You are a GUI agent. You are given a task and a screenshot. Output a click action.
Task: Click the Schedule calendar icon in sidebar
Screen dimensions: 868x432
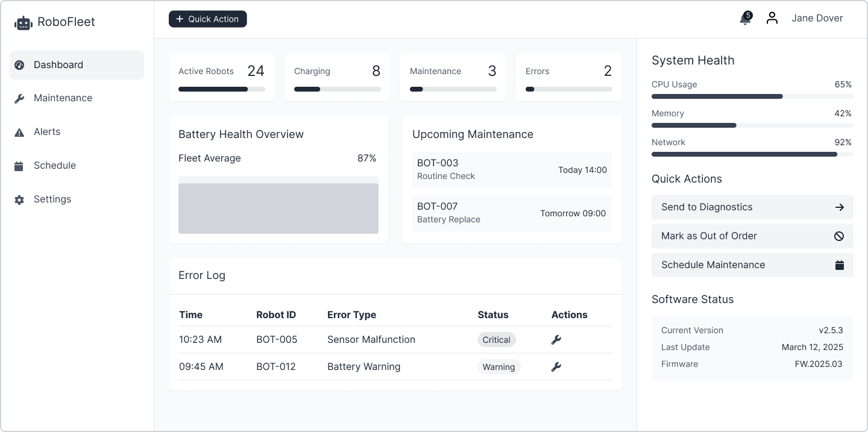(19, 166)
